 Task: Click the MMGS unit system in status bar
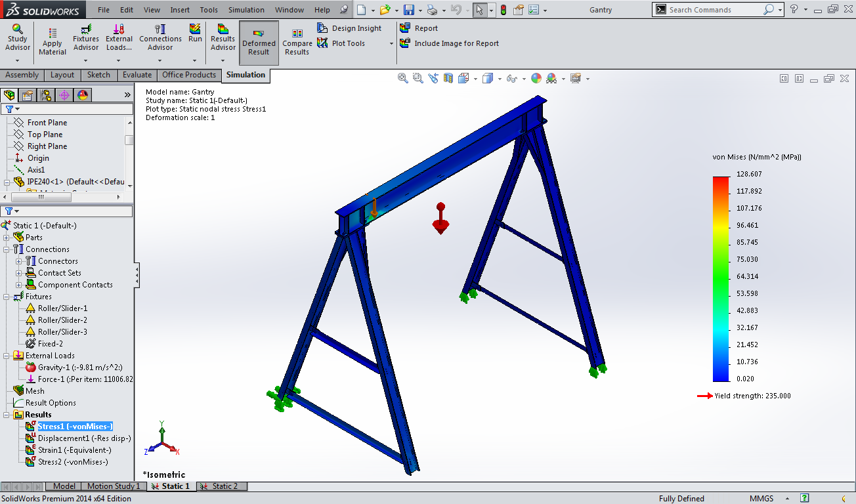pyautogui.click(x=761, y=499)
